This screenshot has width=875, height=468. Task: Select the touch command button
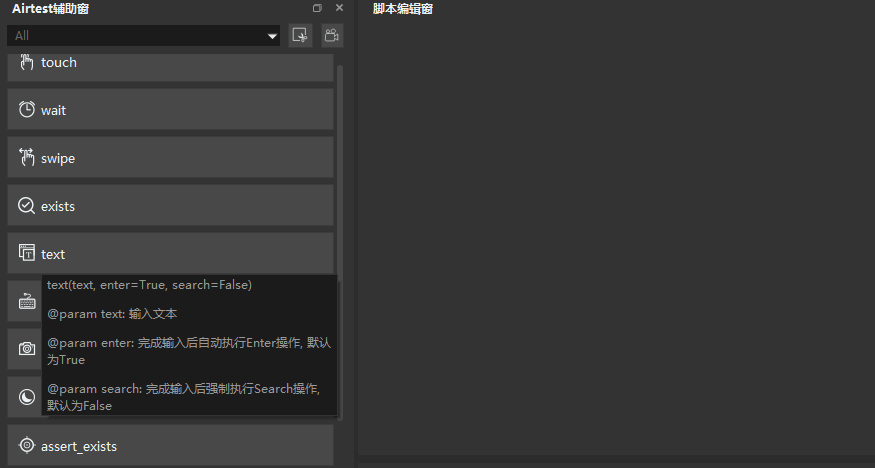[170, 67]
